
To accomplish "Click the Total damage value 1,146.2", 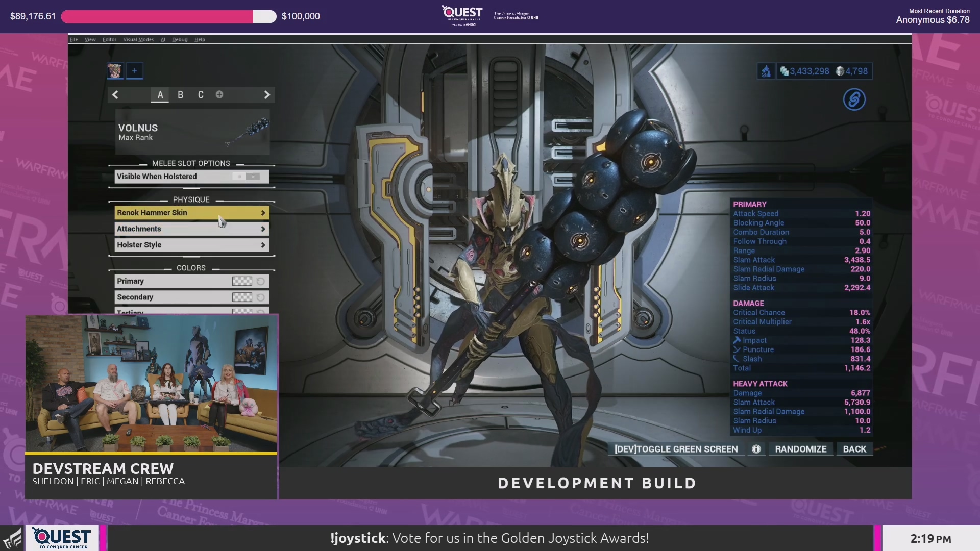I will pos(857,368).
